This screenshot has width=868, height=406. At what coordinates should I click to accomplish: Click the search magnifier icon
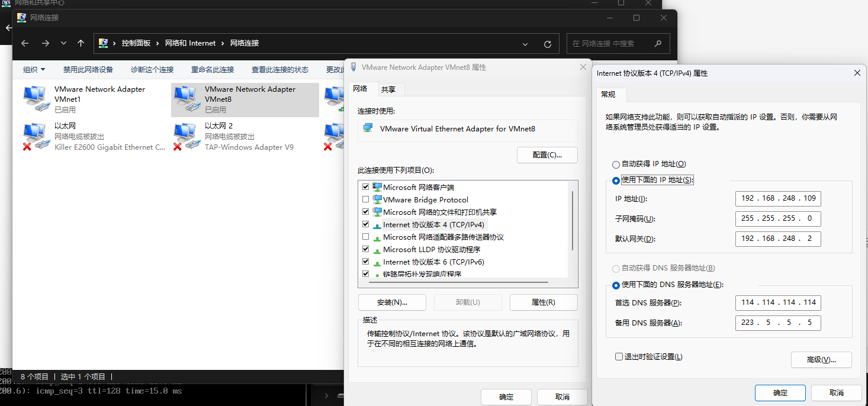(x=658, y=43)
